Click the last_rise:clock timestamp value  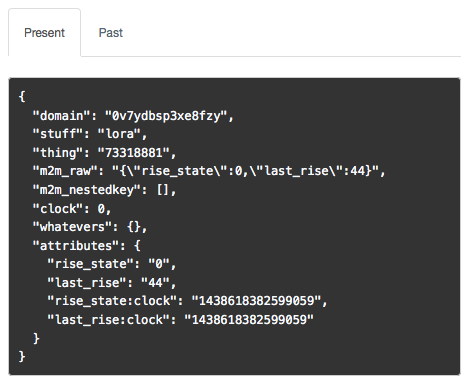[x=249, y=320]
